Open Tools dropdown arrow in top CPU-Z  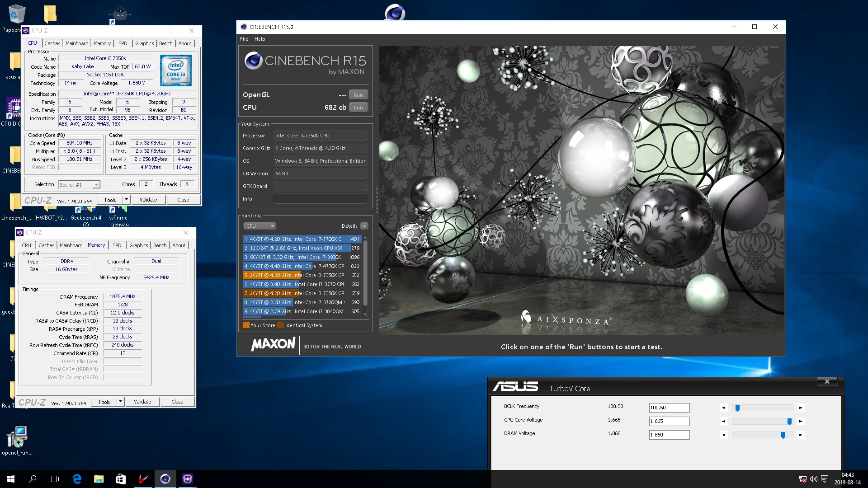click(x=126, y=200)
